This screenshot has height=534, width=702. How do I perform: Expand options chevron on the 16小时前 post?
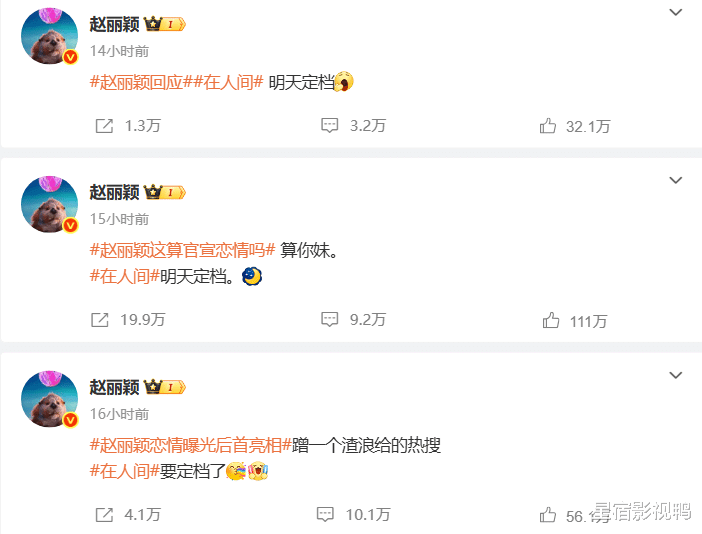coord(675,375)
